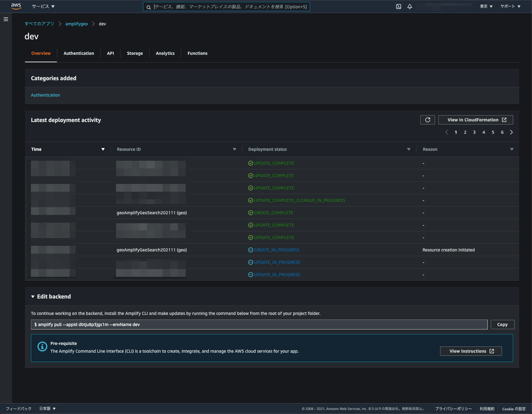Click UPDATE_COMPLETE_CLEANUP_IN_PROGRESS status text
532x414 pixels.
coord(300,200)
